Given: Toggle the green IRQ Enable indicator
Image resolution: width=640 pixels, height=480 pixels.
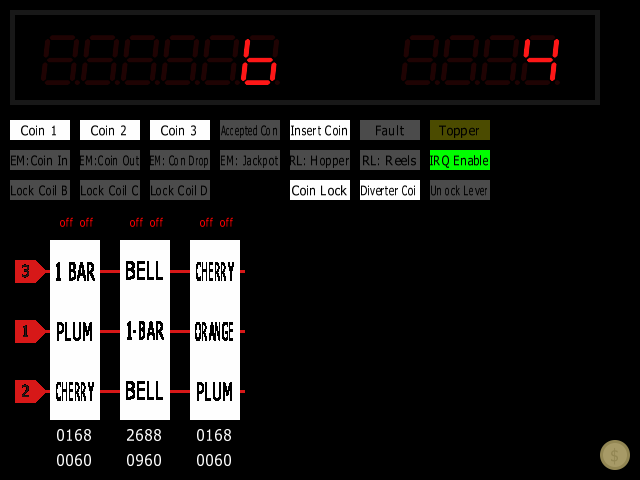Looking at the screenshot, I should tap(460, 160).
